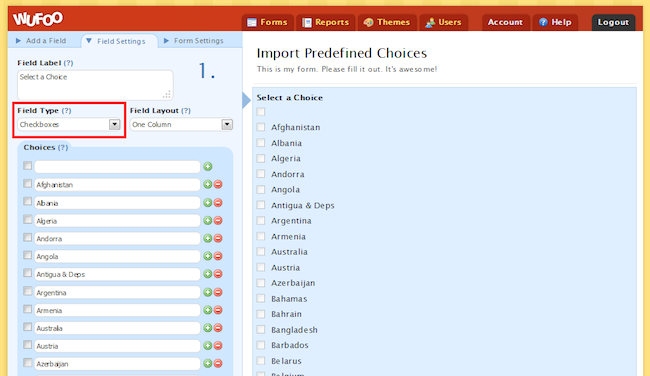The image size is (650, 376).
Task: Remove the Albania choice
Action: 218,203
